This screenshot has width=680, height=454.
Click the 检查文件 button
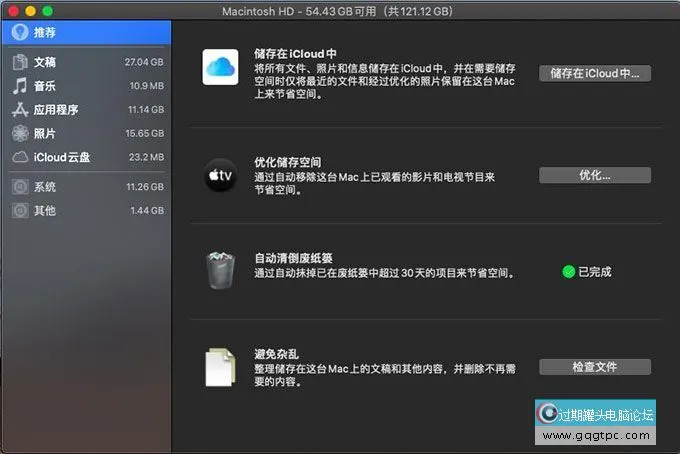[595, 367]
